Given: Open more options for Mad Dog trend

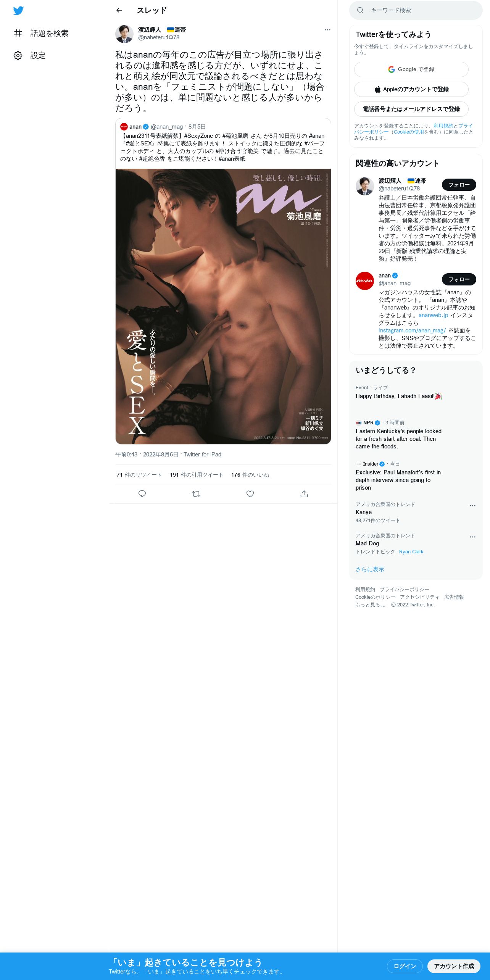Looking at the screenshot, I should [472, 537].
